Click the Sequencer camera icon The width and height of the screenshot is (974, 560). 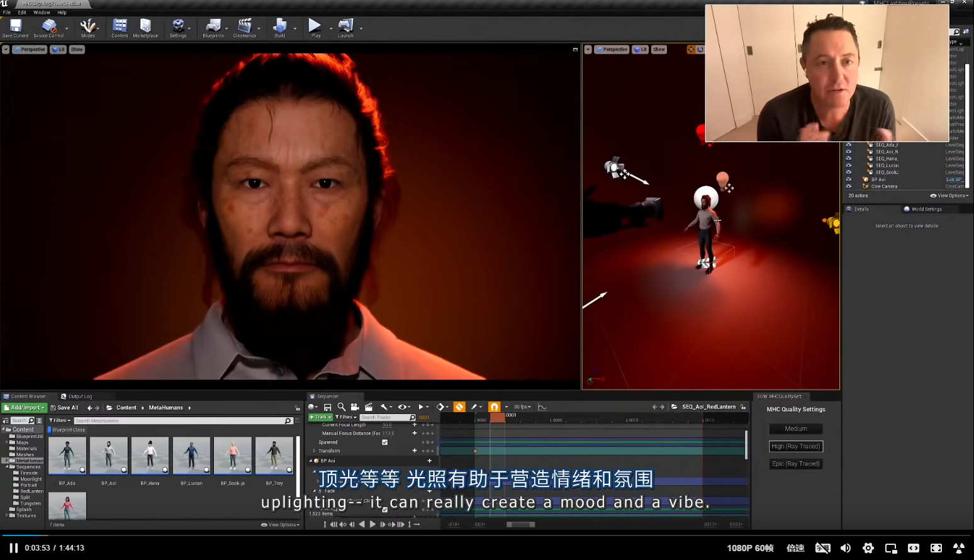coord(355,407)
